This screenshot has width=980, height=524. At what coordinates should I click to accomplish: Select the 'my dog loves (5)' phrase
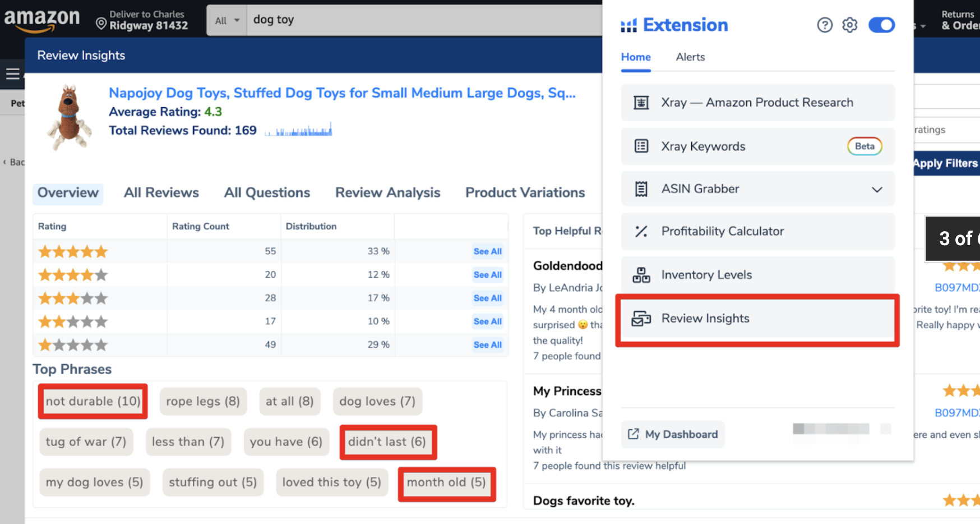point(95,482)
